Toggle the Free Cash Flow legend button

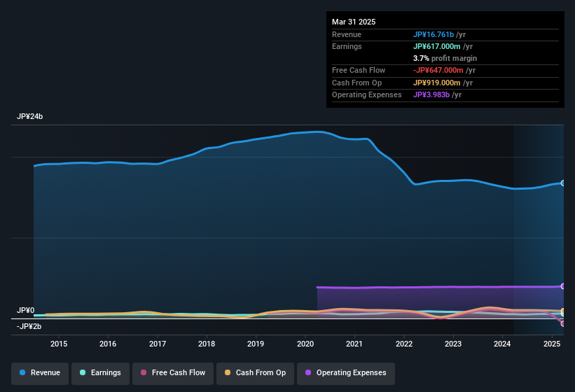coord(173,372)
